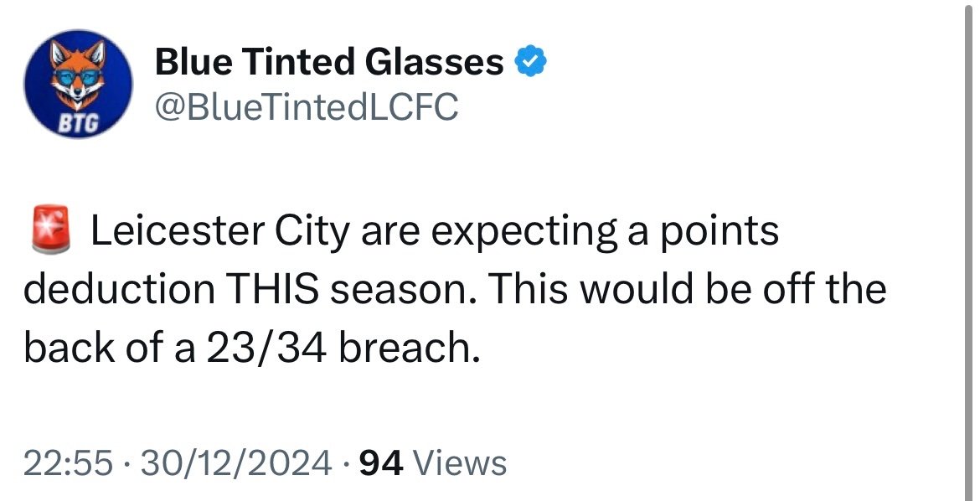
Task: Open the @BlueTintedLCFC handle
Action: click(x=307, y=106)
